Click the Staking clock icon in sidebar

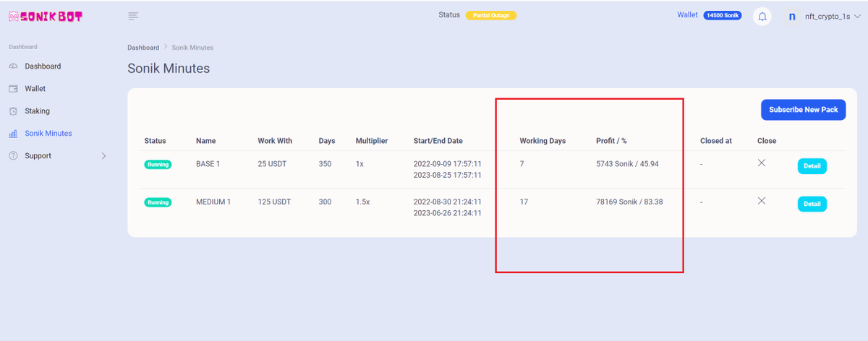14,111
